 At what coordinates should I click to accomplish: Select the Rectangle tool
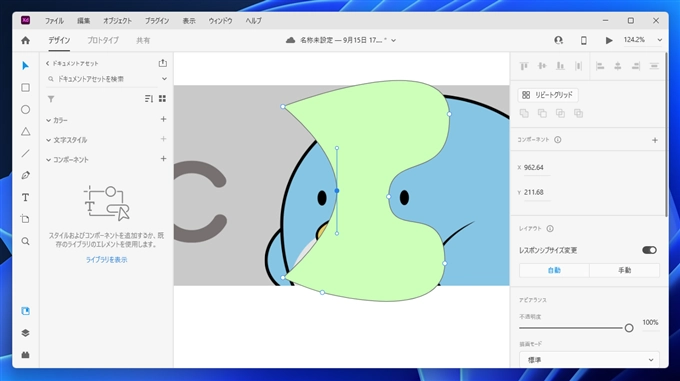point(26,88)
